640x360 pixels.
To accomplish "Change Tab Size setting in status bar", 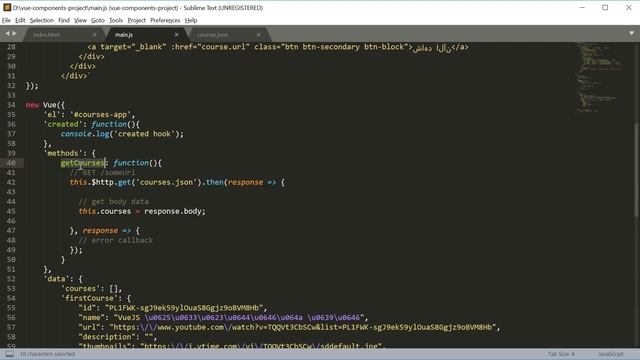I will point(561,354).
